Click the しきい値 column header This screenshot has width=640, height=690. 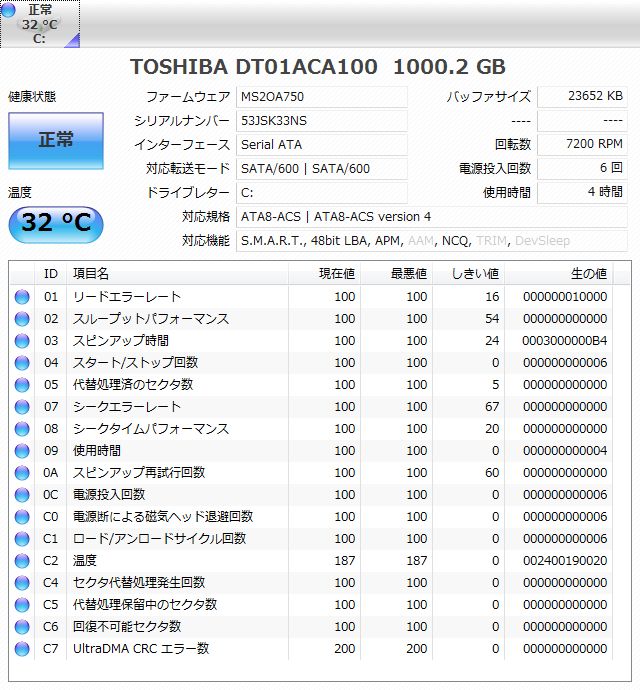coord(469,274)
